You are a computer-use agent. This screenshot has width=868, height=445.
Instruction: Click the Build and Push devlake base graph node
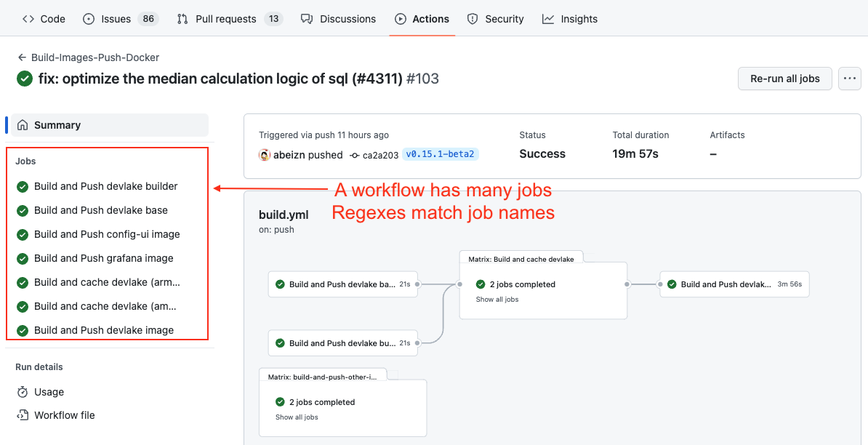tap(342, 284)
